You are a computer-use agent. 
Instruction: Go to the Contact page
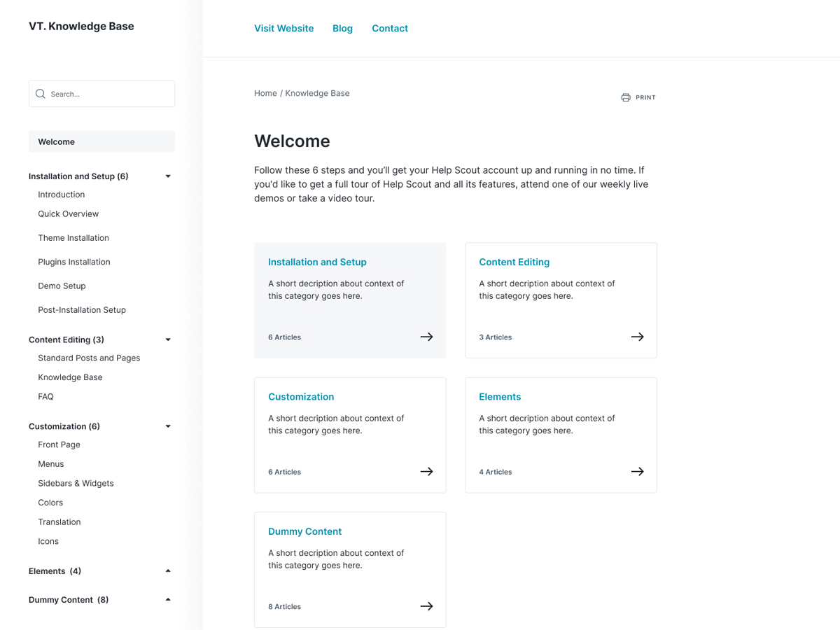point(390,28)
